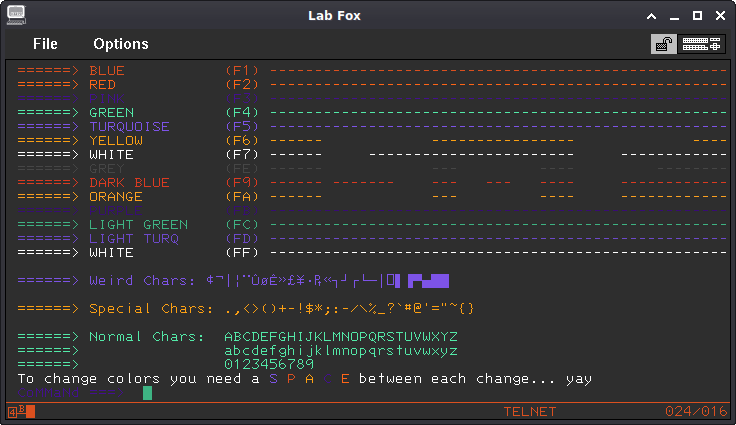Image resolution: width=736 pixels, height=425 pixels.
Task: Click the LIGHT GREEN row label
Action: [138, 224]
